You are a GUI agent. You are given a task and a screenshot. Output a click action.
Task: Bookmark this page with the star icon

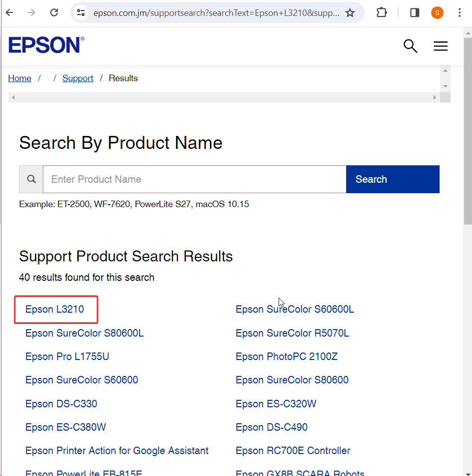(350, 13)
